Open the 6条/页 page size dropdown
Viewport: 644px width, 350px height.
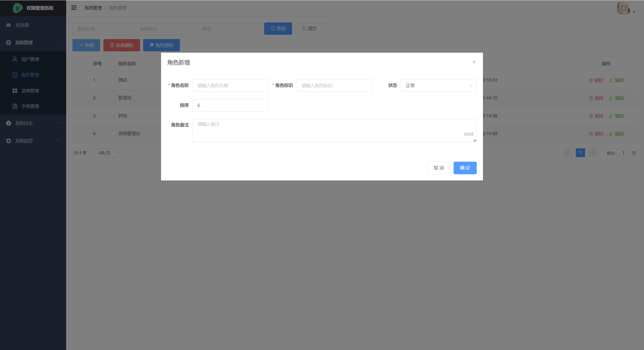pos(107,153)
